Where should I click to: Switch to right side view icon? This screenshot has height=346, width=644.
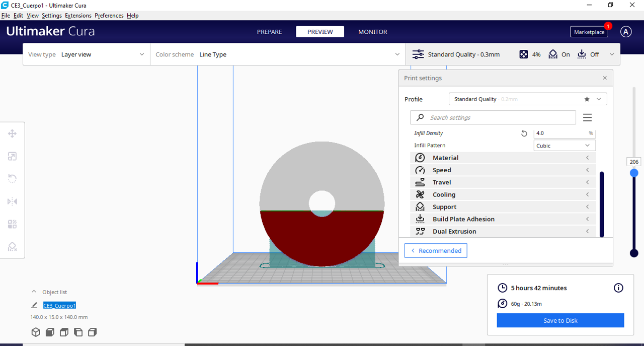[x=92, y=332]
